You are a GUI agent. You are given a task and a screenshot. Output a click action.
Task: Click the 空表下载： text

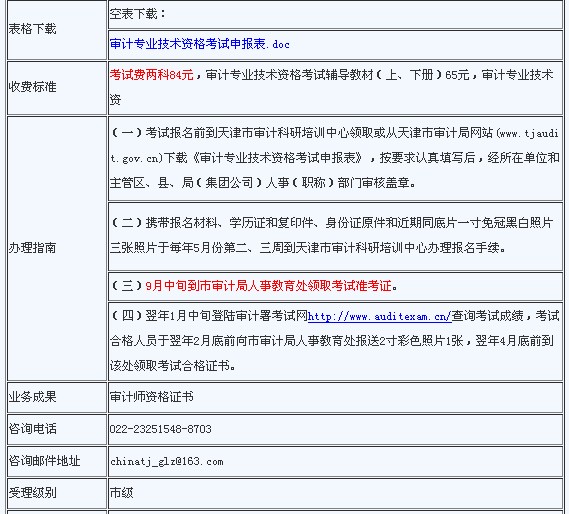tap(138, 14)
